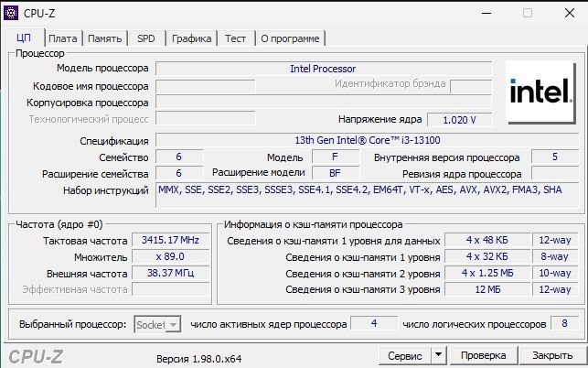Click the L1 data cache value 4 x 48 КБ
Image resolution: width=588 pixels, height=368 pixels.
click(487, 240)
